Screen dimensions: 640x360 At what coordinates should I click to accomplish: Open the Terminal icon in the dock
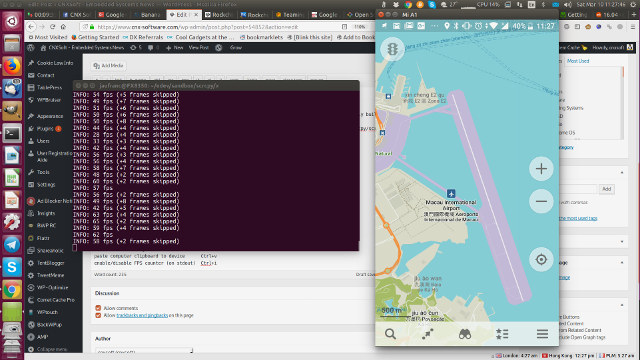click(x=12, y=133)
